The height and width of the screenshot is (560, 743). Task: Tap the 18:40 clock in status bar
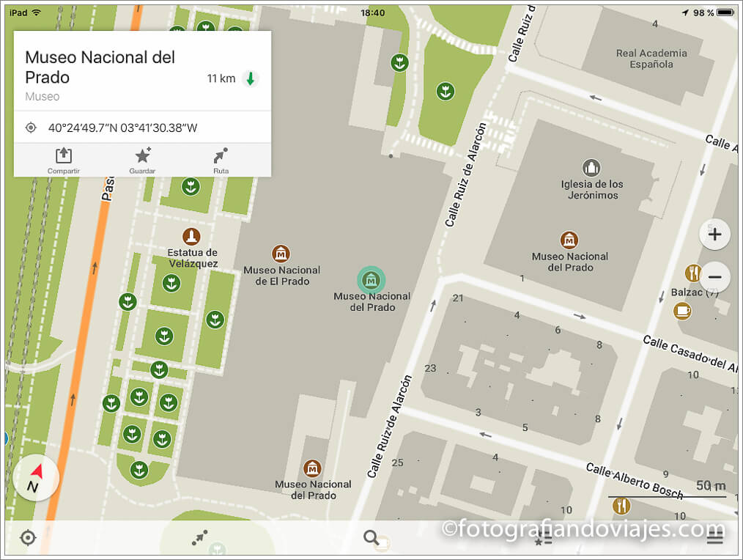pos(372,12)
